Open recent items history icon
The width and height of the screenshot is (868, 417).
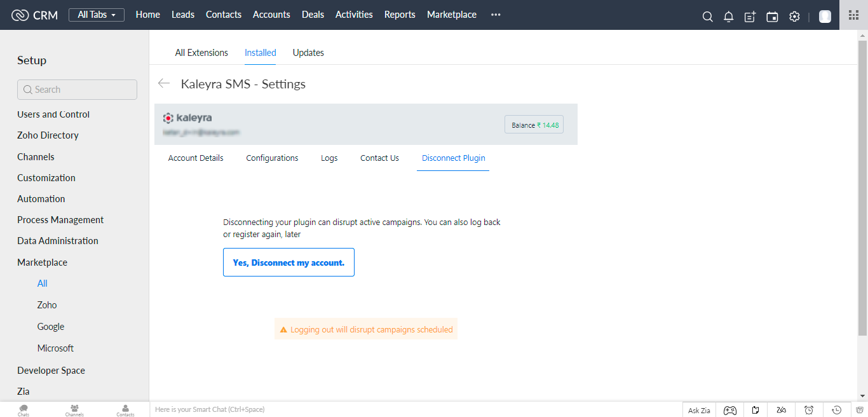click(837, 410)
